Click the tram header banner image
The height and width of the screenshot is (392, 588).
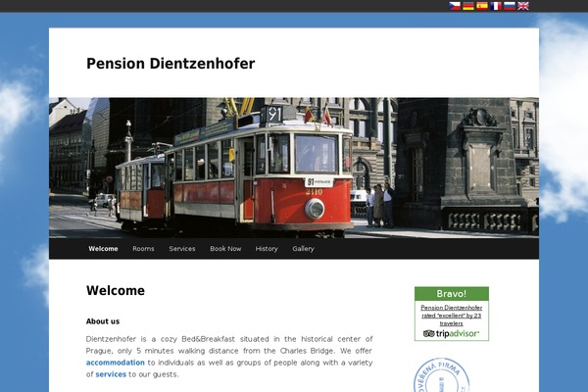coord(294,168)
